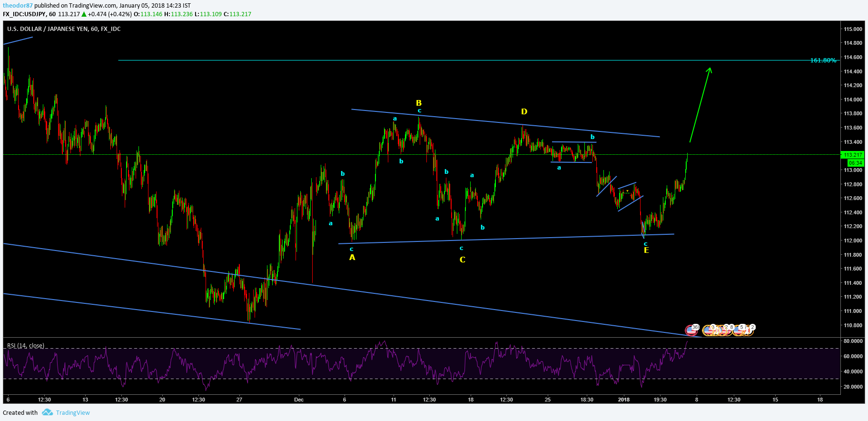
Task: Click the 18:30 label on time axis
Action: tap(587, 400)
